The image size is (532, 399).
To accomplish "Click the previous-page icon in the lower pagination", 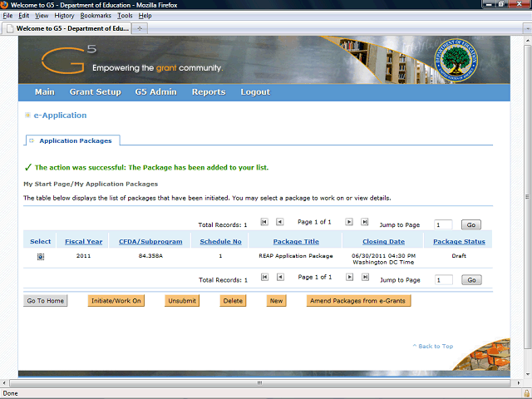I will click(280, 277).
